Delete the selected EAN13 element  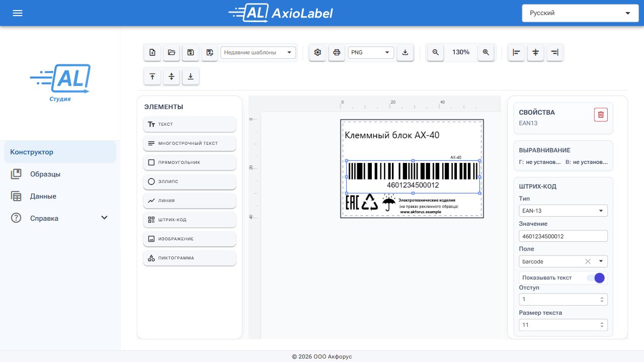pos(601,115)
